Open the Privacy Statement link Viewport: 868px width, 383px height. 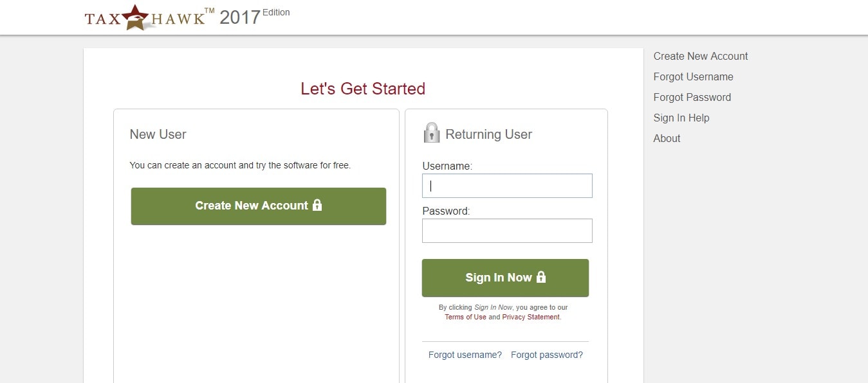coord(531,317)
